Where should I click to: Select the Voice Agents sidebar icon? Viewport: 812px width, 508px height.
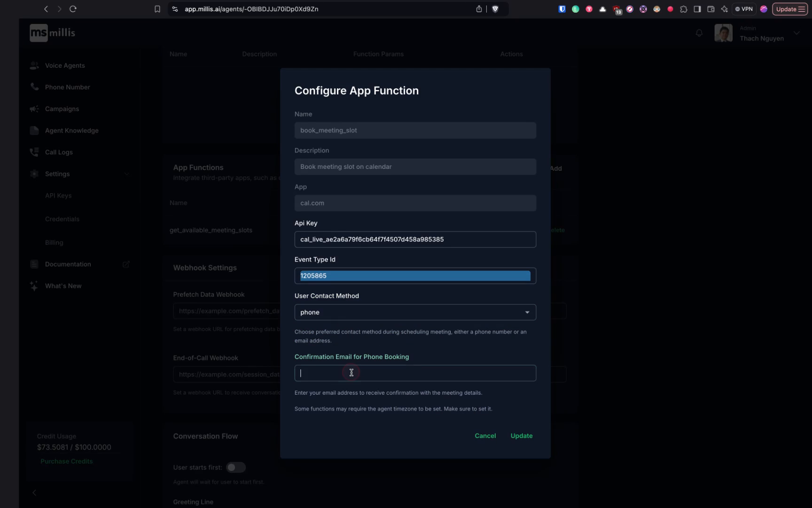34,65
